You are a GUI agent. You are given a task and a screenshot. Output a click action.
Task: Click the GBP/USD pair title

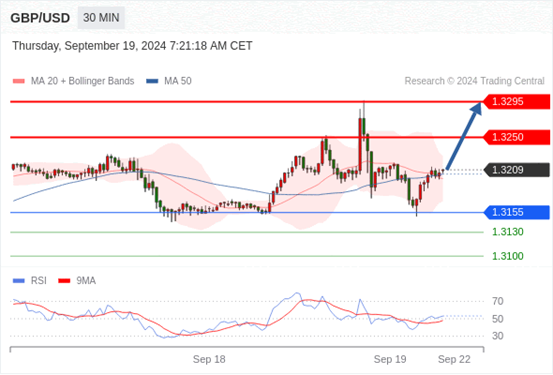coord(40,18)
